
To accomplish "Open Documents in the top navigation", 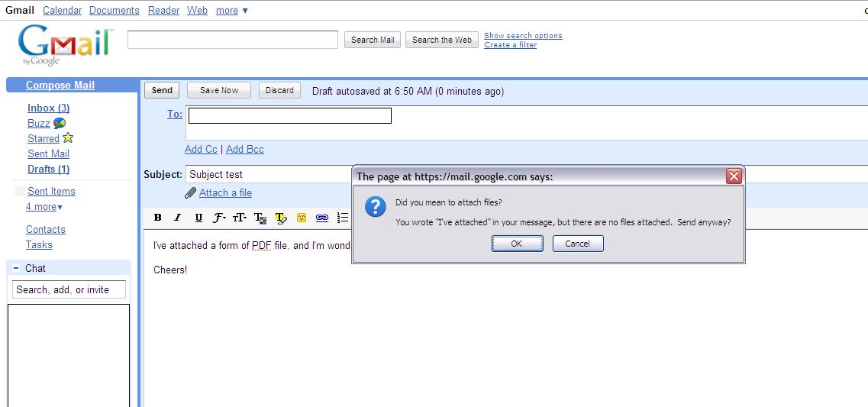I will [x=114, y=10].
